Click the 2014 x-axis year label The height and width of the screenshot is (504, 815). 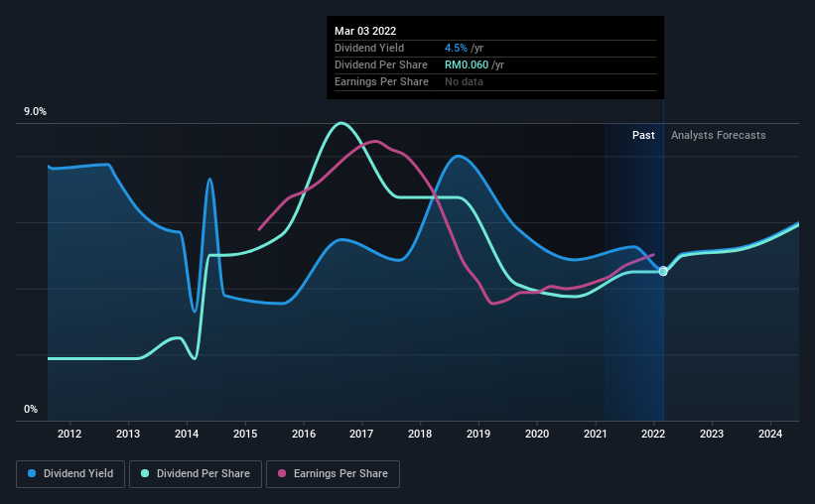(187, 434)
